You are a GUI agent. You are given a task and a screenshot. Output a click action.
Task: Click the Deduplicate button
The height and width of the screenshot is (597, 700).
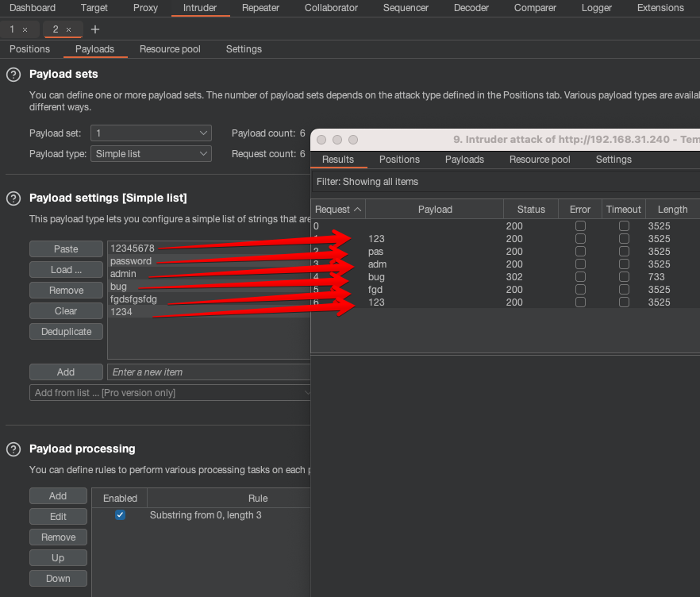coord(66,332)
